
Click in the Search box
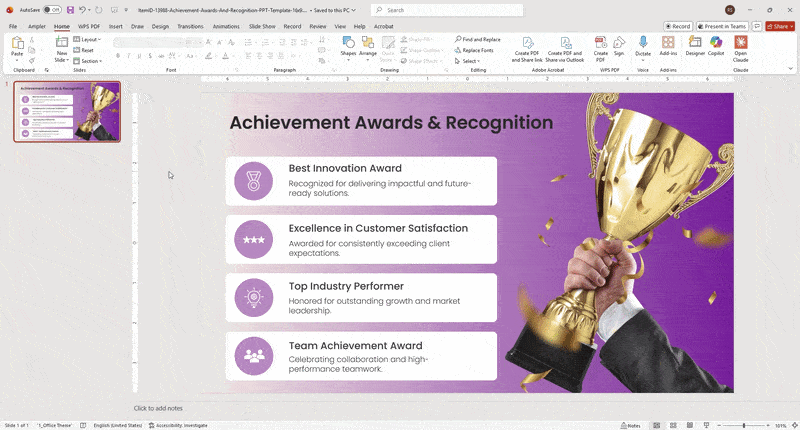point(447,10)
